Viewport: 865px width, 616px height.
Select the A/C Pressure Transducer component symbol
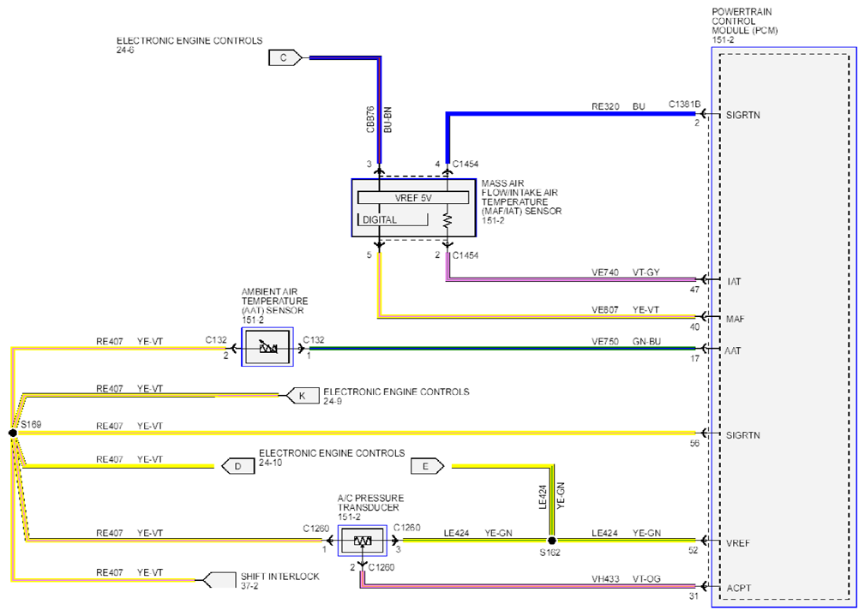tap(363, 541)
